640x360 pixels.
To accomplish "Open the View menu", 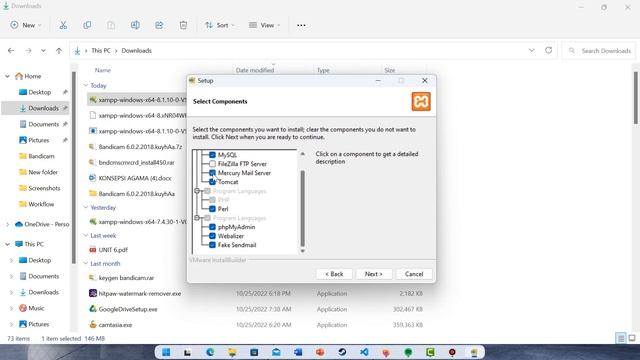I will 264,25.
